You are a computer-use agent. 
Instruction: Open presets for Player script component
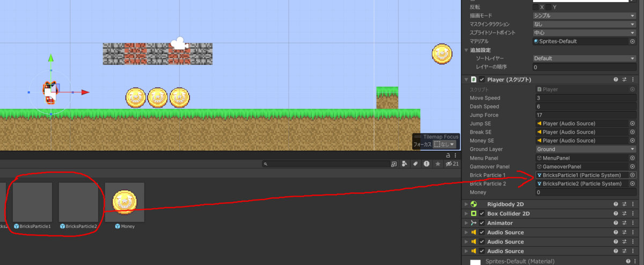point(625,79)
